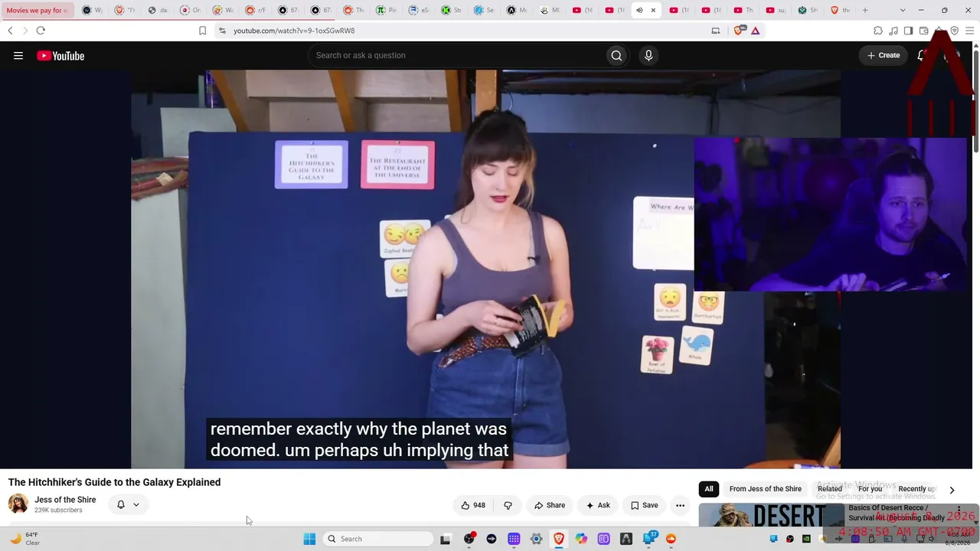Select the video title 'The Hitchhiker's Guide to the Galaxy Explained'
Screen dimensions: 980x551
coord(115,482)
